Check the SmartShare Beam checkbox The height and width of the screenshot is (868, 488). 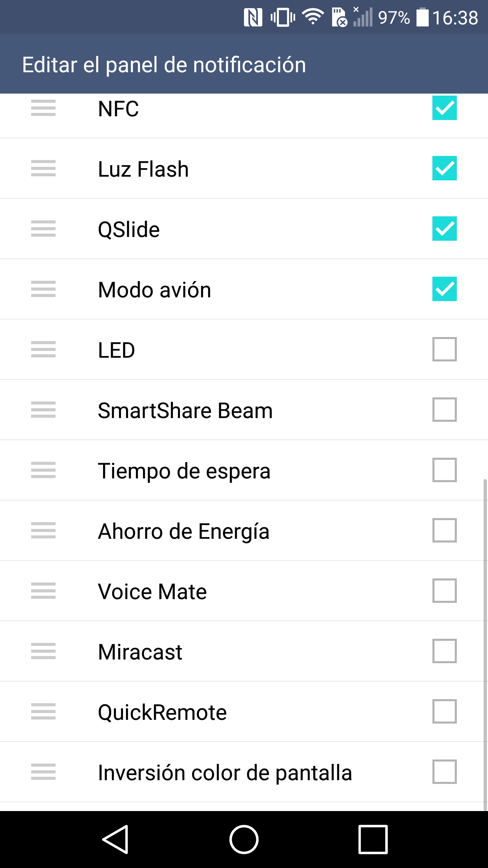[444, 410]
